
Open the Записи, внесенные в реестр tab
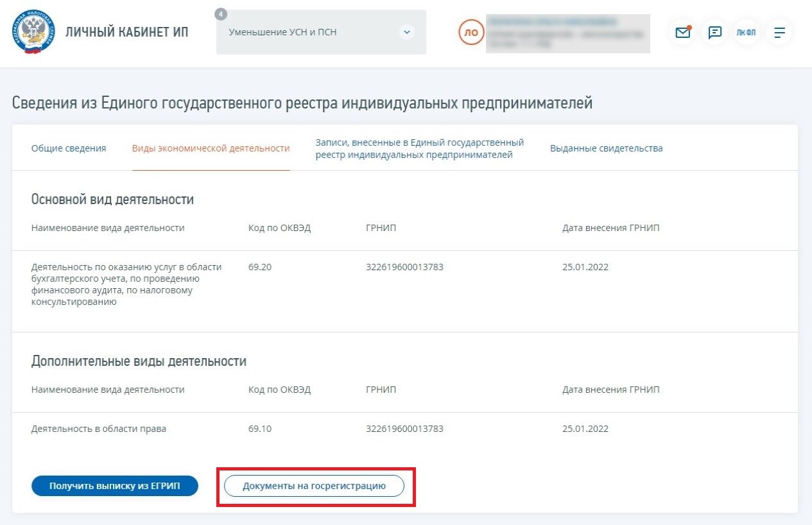pos(420,148)
